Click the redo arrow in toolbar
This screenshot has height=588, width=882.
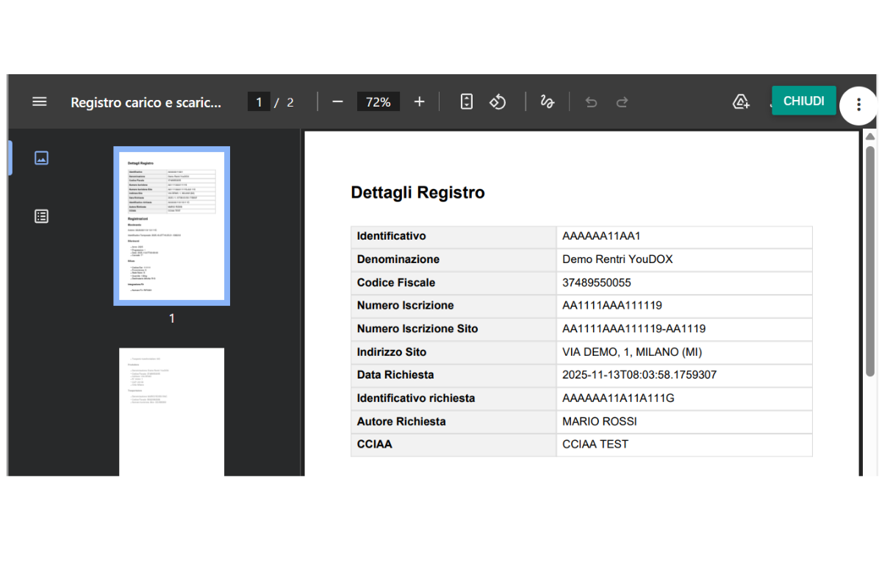(622, 102)
